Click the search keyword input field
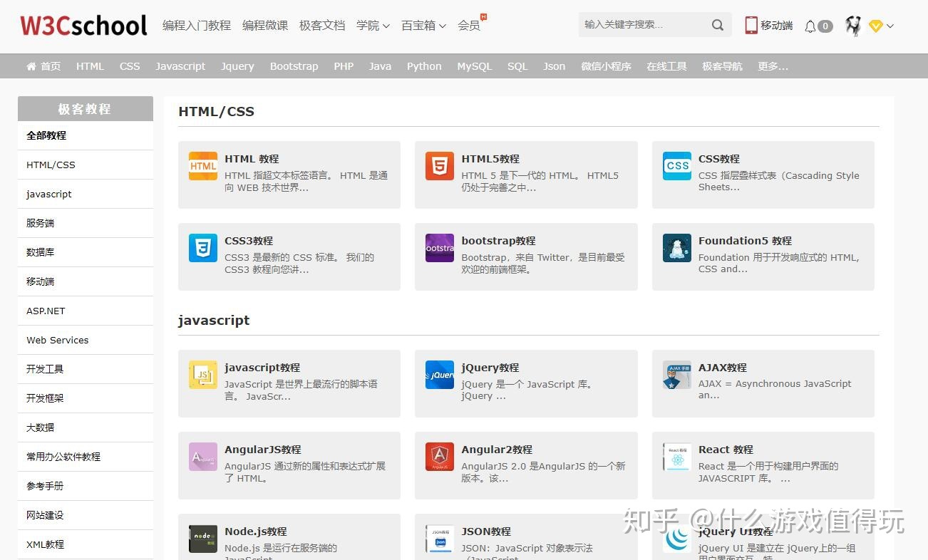 tap(644, 25)
